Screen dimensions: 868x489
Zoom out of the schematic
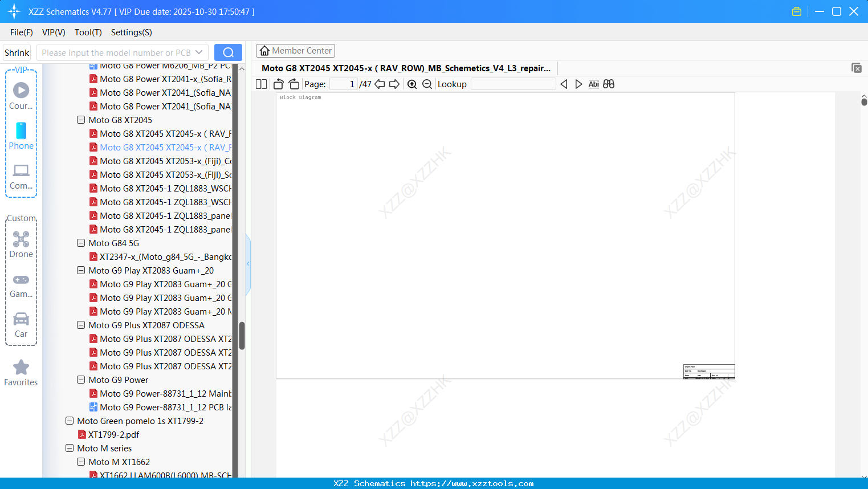coord(427,84)
